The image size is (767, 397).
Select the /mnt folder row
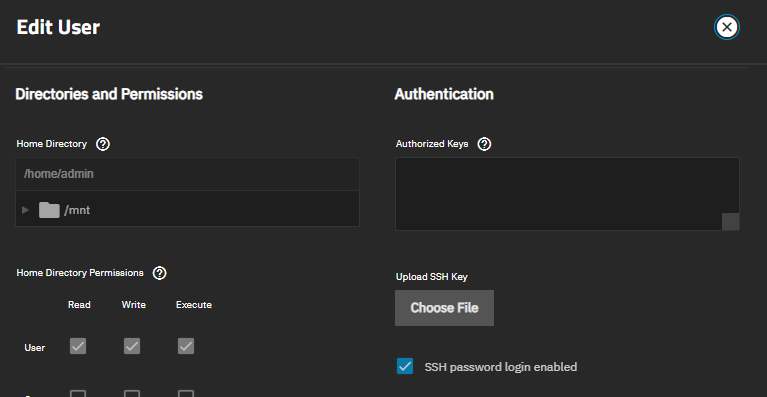(187, 209)
